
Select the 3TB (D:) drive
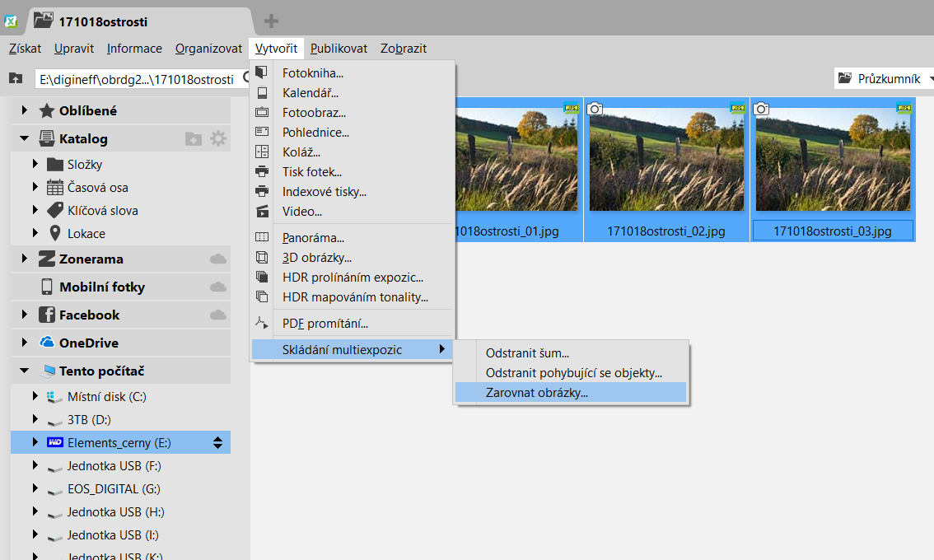click(x=89, y=420)
